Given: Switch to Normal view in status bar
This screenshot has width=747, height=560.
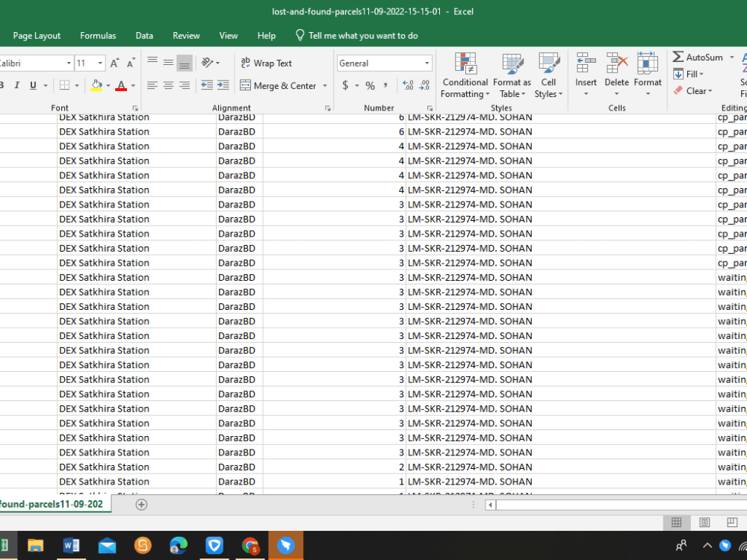Looking at the screenshot, I should click(676, 523).
